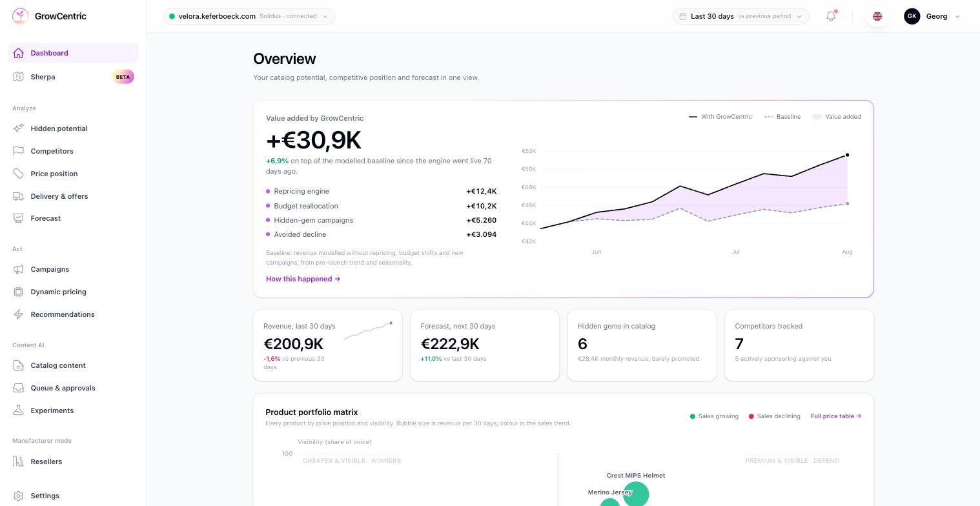The width and height of the screenshot is (980, 506).
Task: Open Competitors in sidebar
Action: coord(74,151)
